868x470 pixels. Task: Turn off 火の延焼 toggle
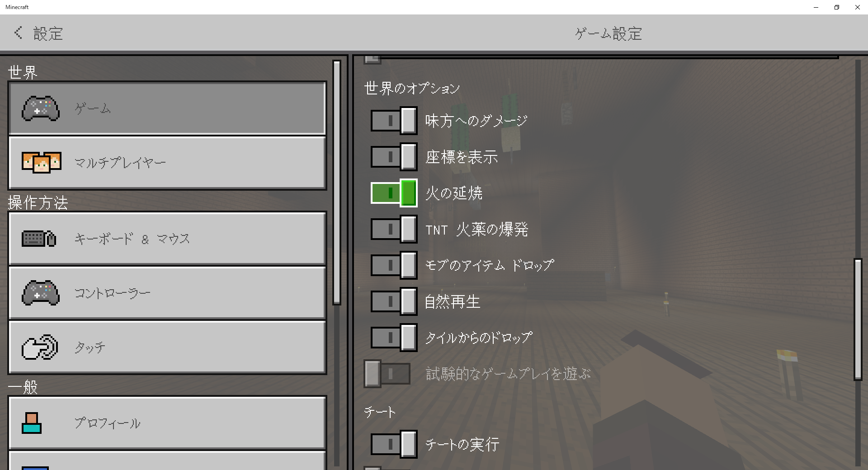coord(394,193)
